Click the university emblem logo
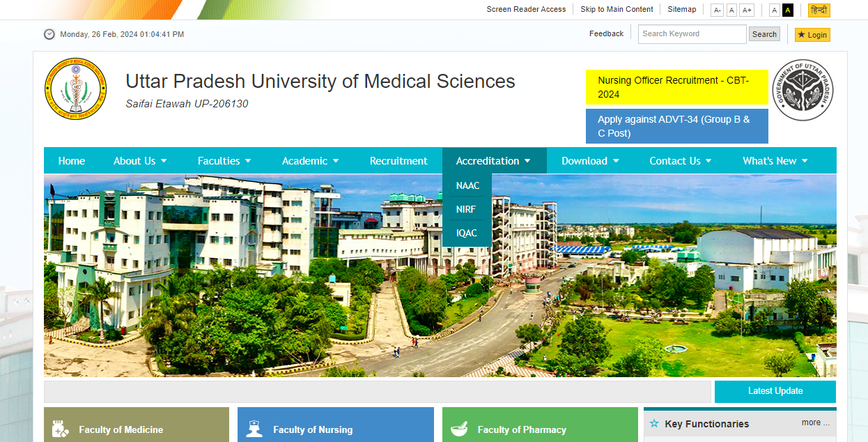Image resolution: width=868 pixels, height=442 pixels. [75, 90]
